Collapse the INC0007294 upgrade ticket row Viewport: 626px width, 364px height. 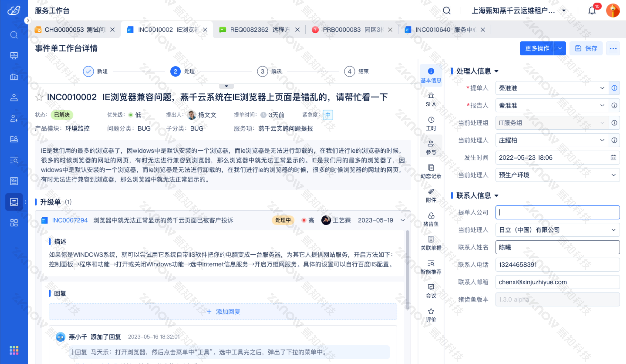pos(403,220)
